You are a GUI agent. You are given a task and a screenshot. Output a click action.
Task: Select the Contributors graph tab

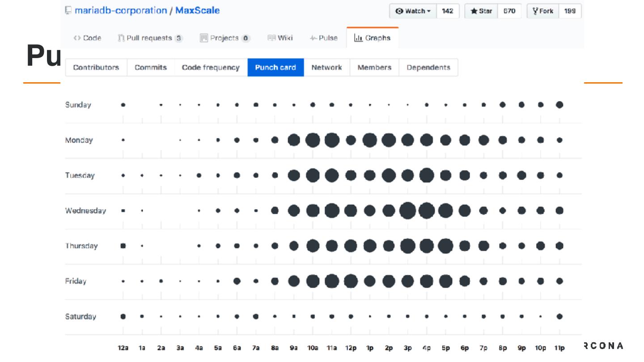96,67
